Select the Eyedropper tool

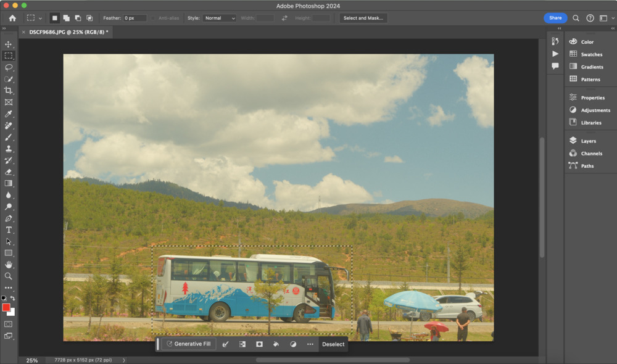click(9, 114)
